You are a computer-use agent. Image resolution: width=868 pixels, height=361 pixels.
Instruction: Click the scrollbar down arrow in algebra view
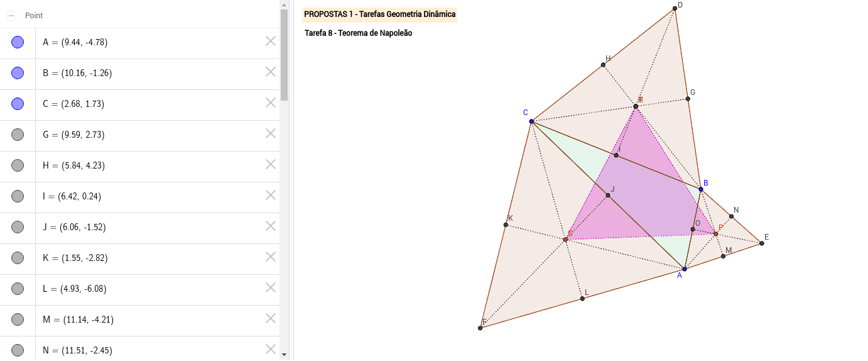coord(285,355)
